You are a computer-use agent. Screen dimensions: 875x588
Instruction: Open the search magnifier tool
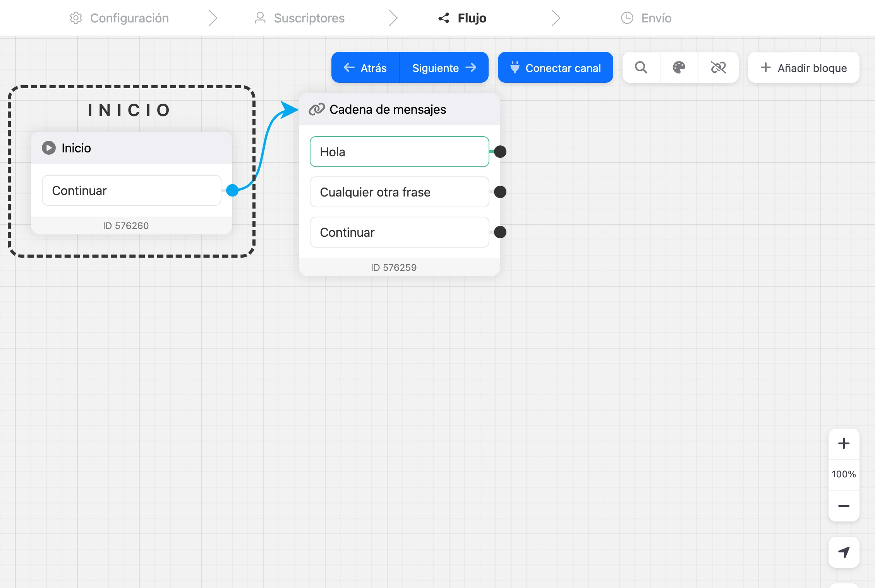coord(641,67)
